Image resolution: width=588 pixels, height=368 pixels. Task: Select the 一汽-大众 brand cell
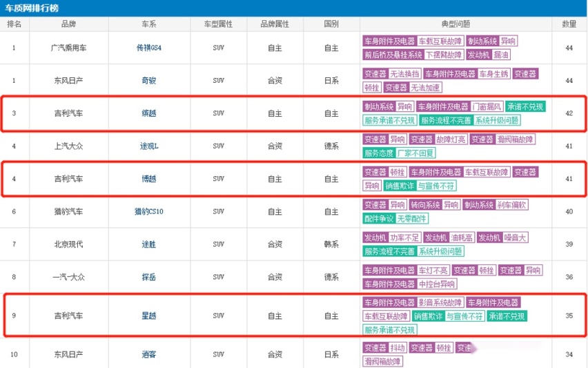68,277
